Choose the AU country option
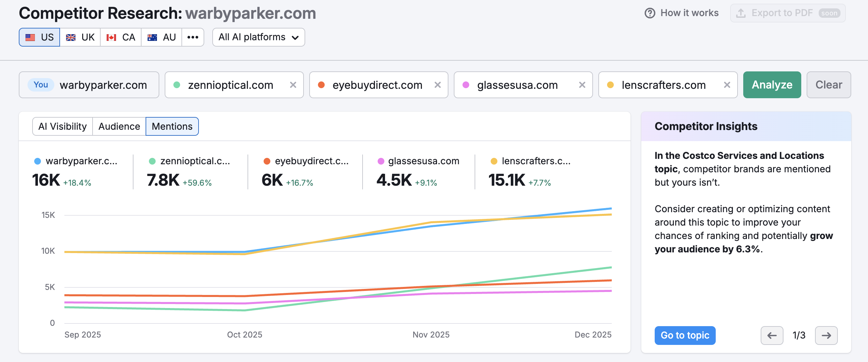The height and width of the screenshot is (362, 868). click(x=162, y=37)
